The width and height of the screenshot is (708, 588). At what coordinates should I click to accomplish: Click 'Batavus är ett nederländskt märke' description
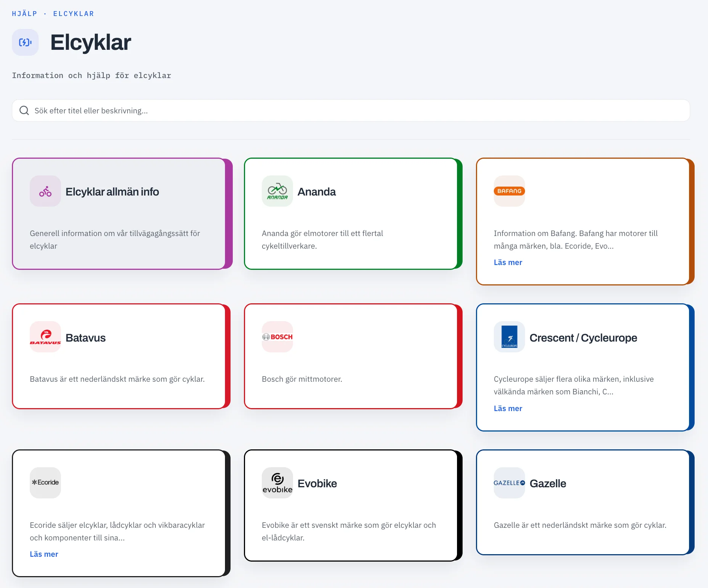(117, 379)
